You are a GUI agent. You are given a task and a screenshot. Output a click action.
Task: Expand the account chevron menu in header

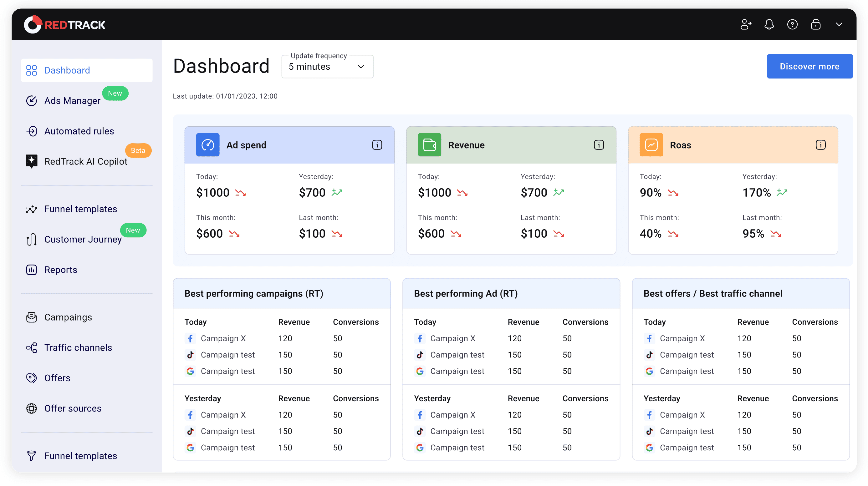tap(839, 25)
